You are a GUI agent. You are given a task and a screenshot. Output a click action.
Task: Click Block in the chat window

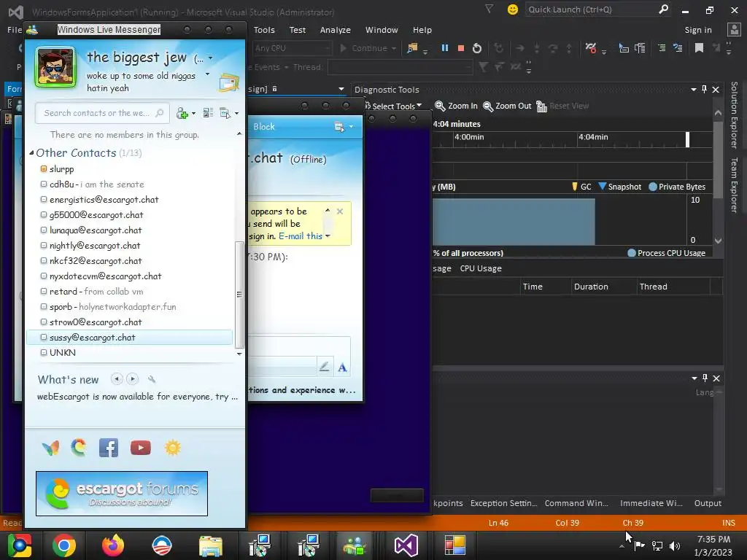coord(264,127)
